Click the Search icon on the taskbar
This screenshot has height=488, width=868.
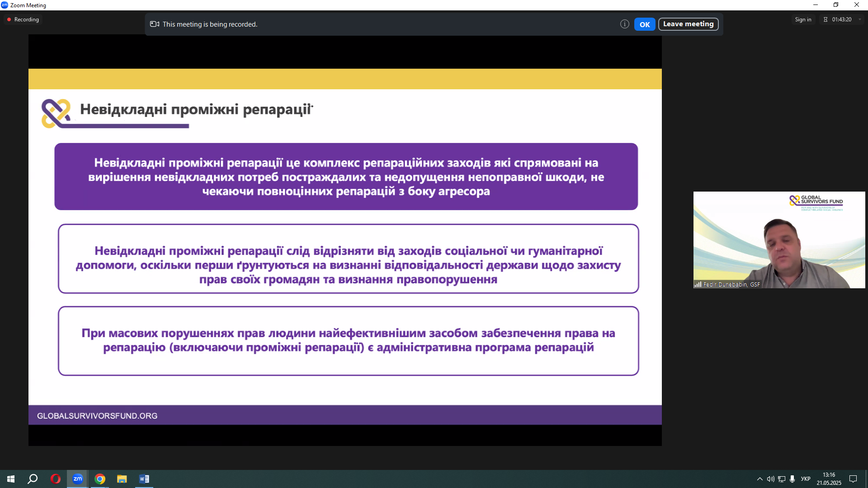(x=32, y=479)
